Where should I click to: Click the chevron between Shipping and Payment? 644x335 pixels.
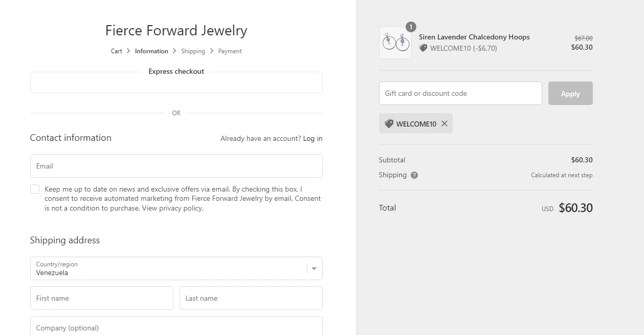point(211,51)
